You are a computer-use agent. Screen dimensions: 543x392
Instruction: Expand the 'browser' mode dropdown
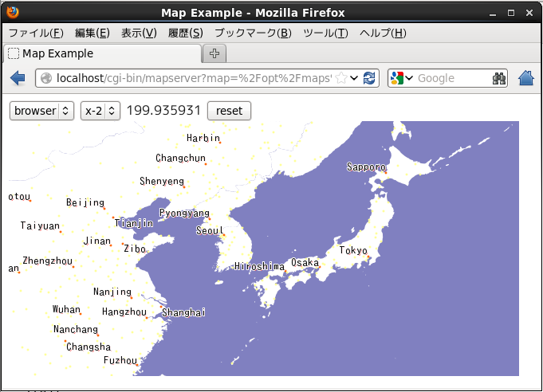tap(41, 111)
